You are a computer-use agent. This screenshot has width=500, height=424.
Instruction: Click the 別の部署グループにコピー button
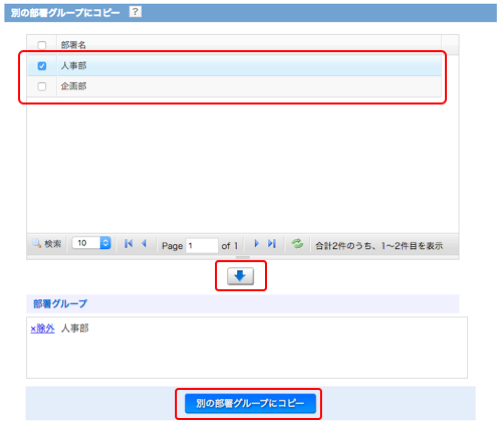click(x=250, y=403)
